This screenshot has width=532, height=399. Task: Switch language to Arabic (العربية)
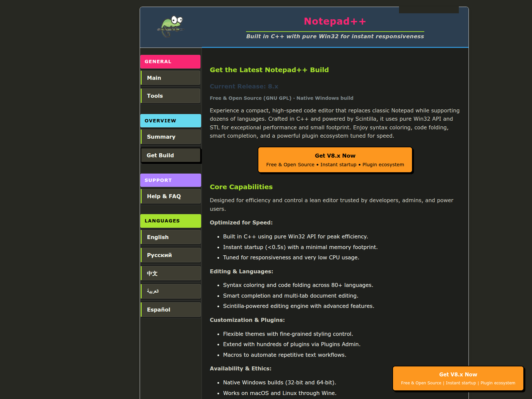tap(171, 291)
